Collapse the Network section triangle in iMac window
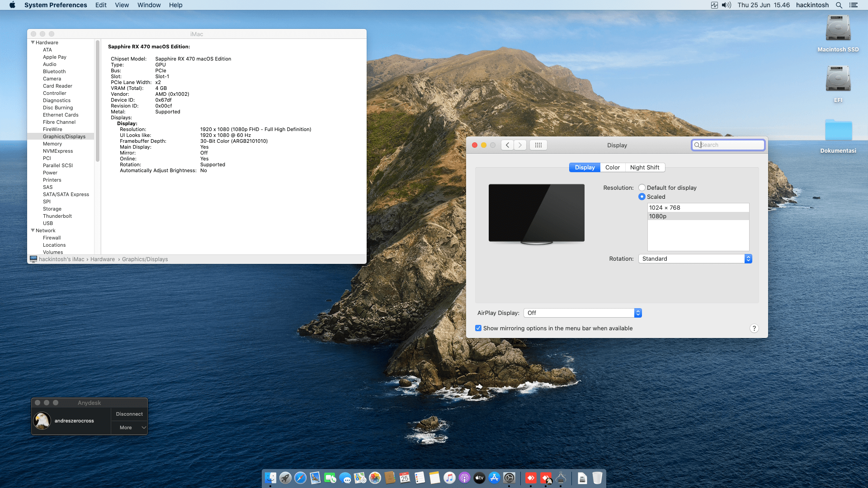868x488 pixels. click(x=33, y=230)
